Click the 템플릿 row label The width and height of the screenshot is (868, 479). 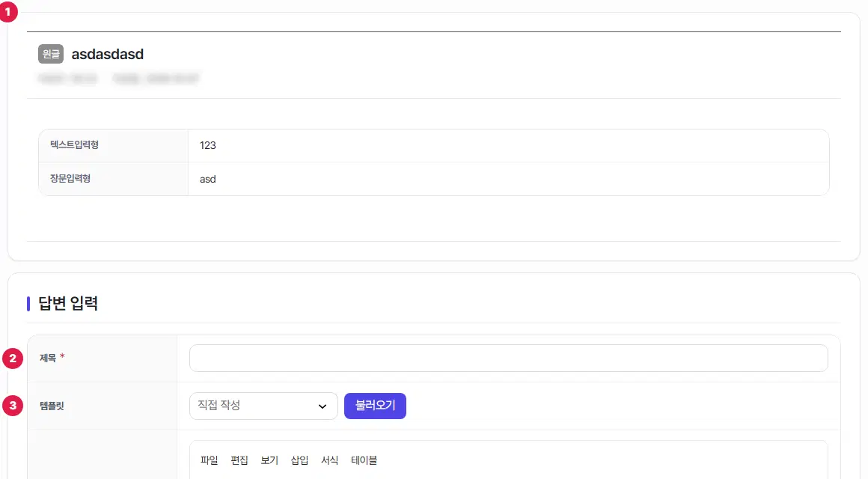52,406
